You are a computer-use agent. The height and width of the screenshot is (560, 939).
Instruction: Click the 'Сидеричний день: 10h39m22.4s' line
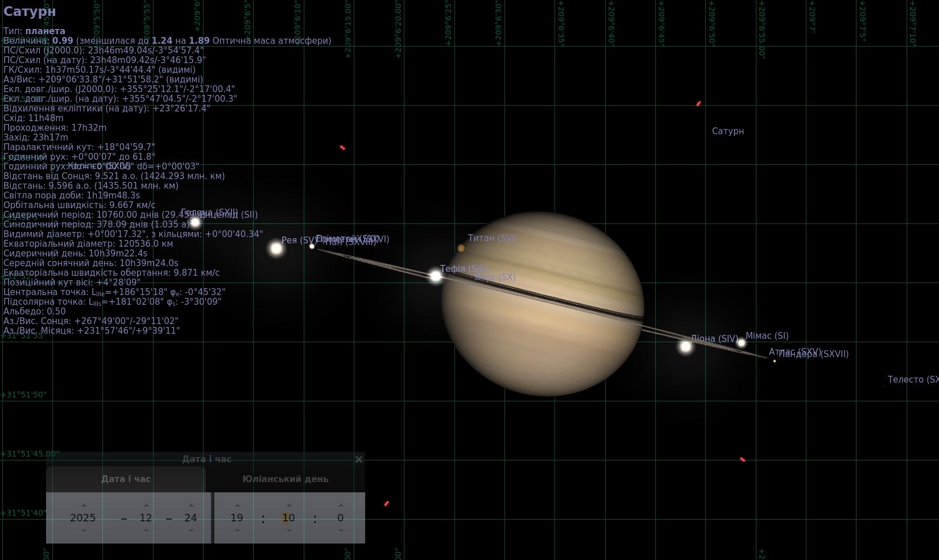[76, 254]
